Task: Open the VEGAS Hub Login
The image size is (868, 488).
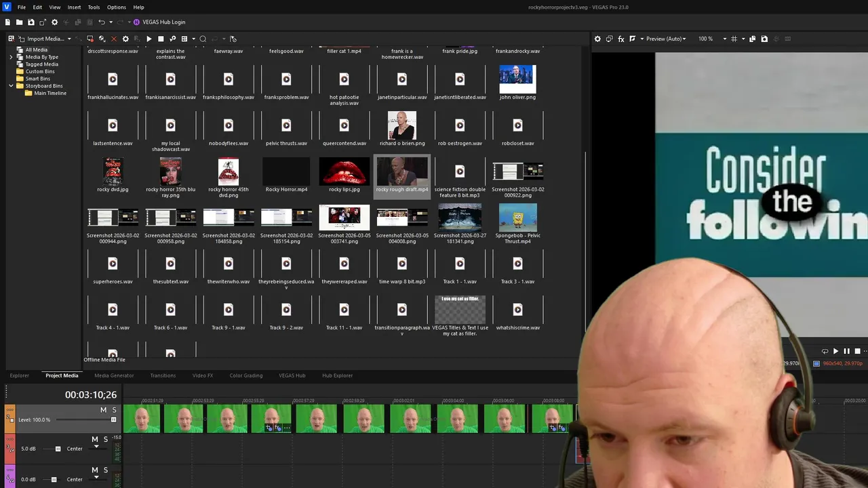Action: [159, 22]
